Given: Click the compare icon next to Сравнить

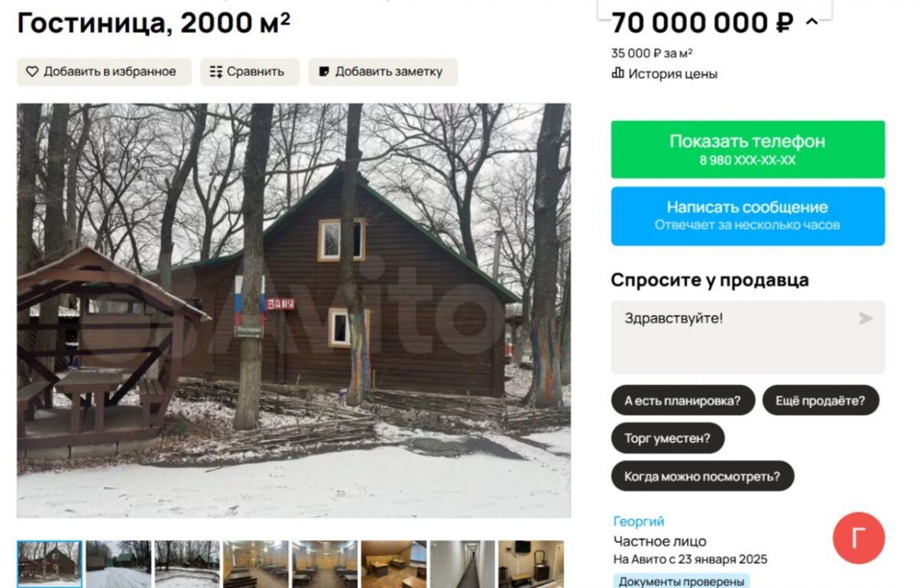Looking at the screenshot, I should (x=215, y=72).
